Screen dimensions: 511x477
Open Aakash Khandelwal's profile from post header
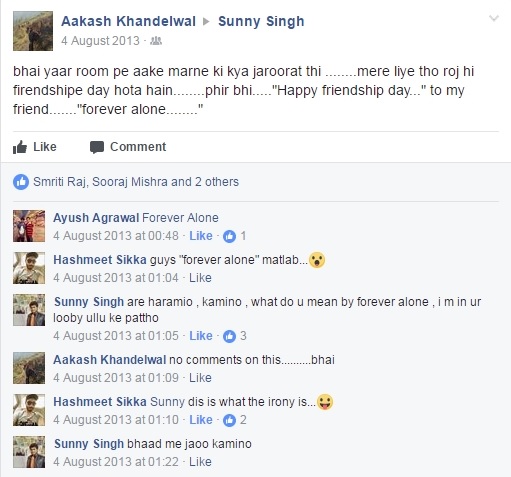pos(128,21)
